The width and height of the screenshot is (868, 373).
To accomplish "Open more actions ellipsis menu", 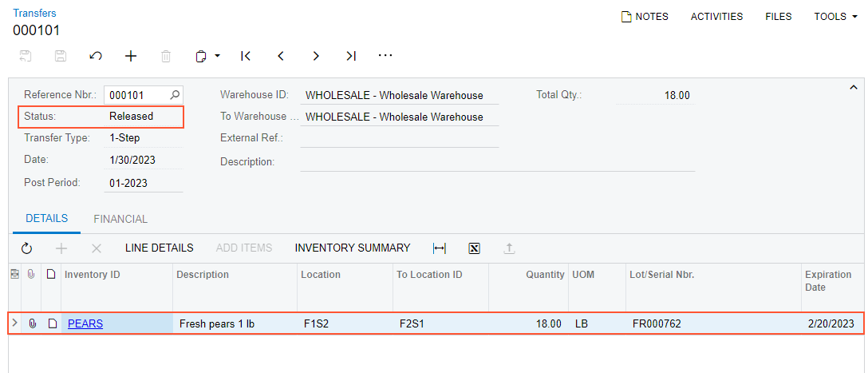I will click(385, 56).
